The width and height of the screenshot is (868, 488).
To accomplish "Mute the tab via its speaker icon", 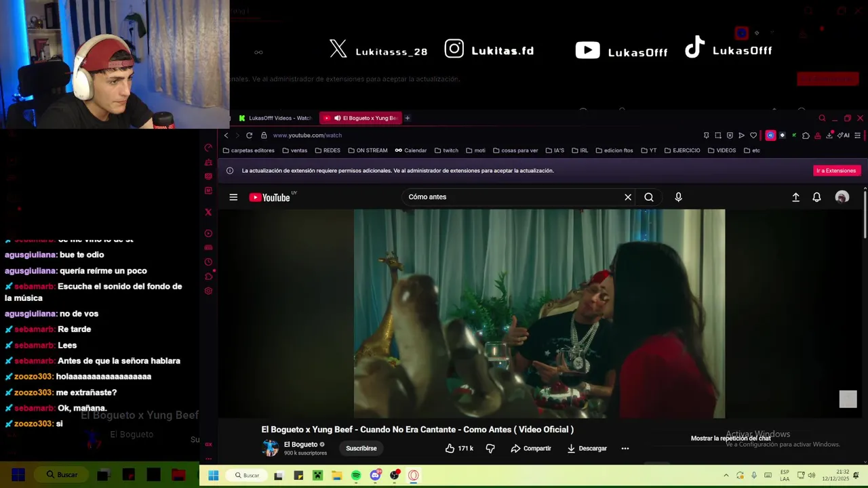I will pos(337,118).
